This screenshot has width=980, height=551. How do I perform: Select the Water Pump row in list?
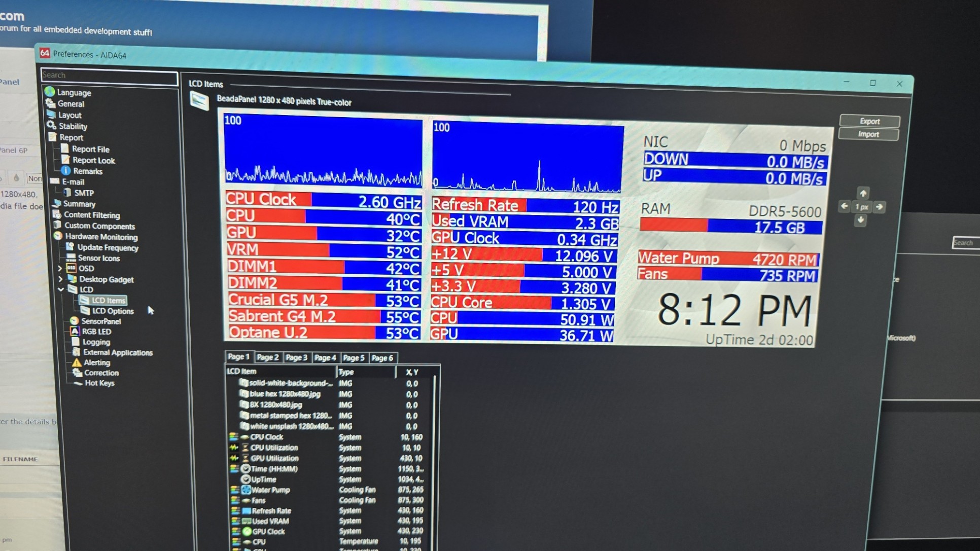(270, 490)
